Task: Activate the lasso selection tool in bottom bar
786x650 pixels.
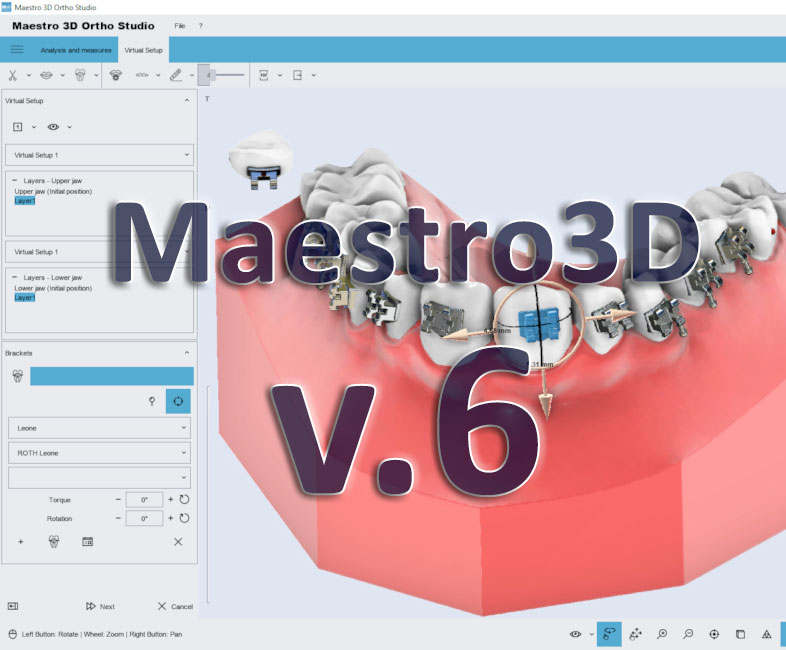Action: (608, 634)
